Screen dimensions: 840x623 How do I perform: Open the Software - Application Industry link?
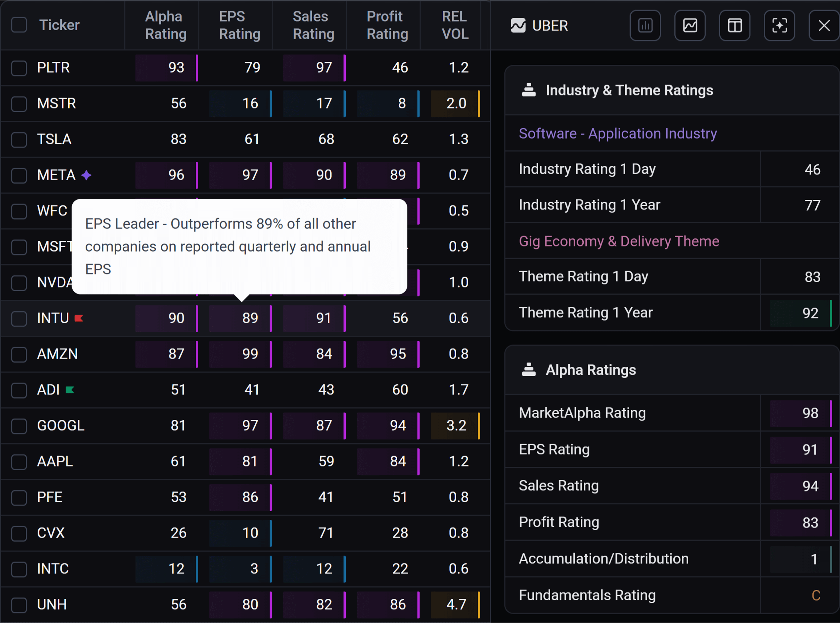pos(617,133)
